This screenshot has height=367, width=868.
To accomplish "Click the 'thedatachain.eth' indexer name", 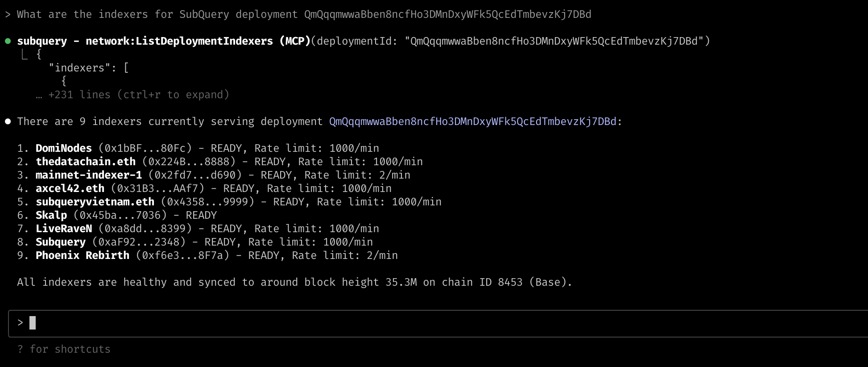I will (86, 162).
